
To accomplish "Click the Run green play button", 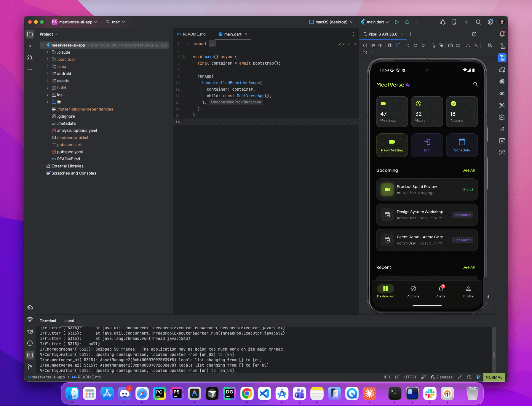I will pyautogui.click(x=397, y=22).
